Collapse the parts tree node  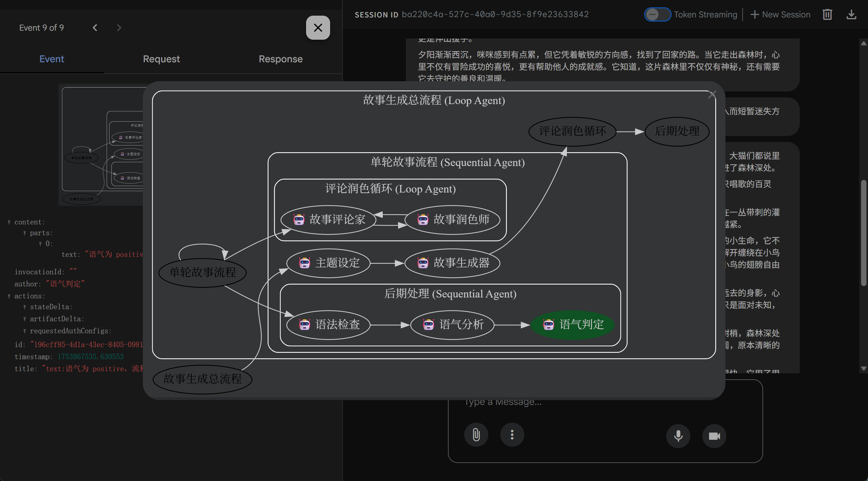(25, 233)
